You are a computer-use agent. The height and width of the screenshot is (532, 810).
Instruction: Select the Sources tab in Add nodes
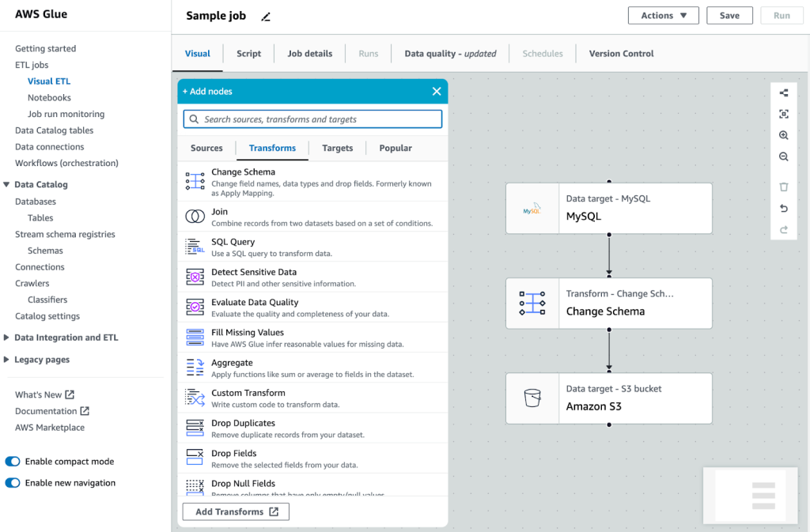[206, 148]
